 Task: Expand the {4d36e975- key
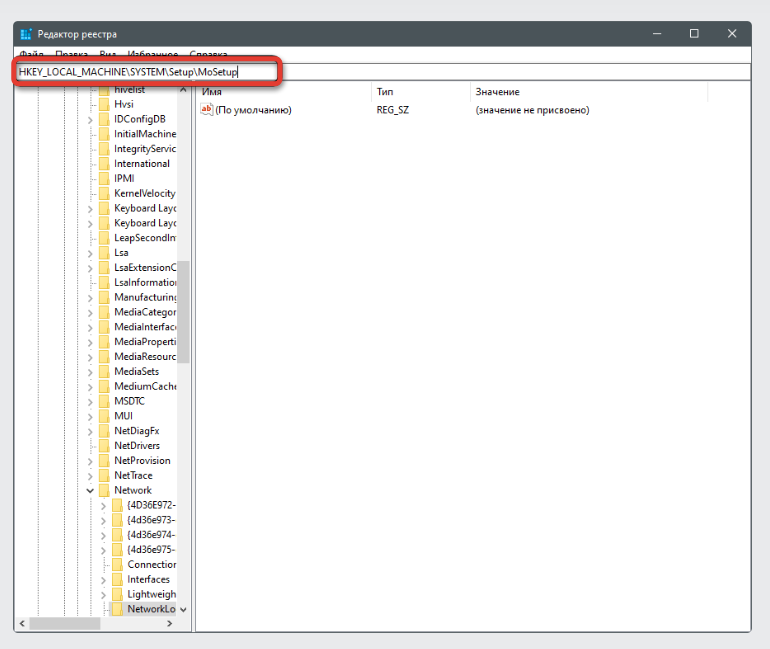point(103,550)
